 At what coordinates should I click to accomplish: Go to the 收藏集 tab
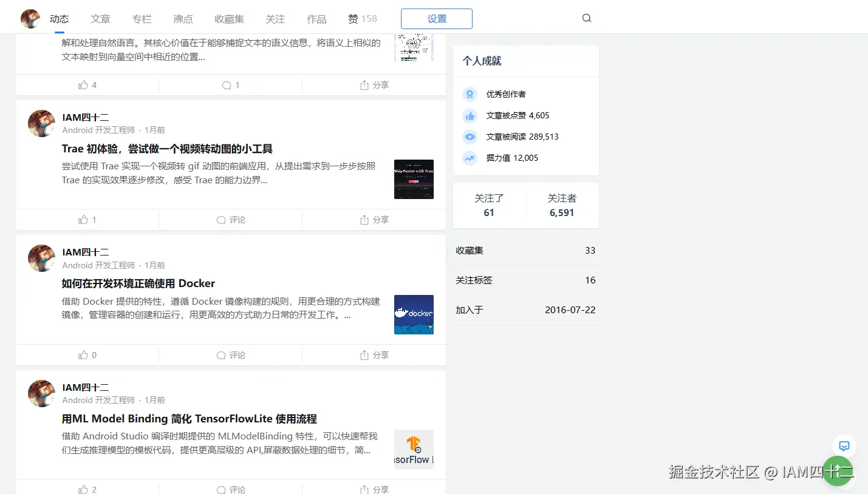[230, 19]
